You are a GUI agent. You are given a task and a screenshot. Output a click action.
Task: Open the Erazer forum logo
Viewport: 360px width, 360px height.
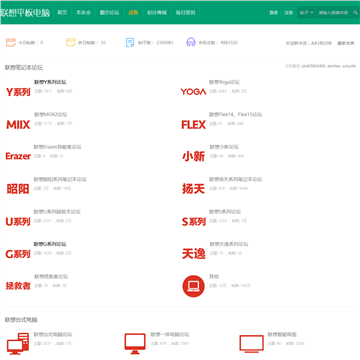(18, 156)
